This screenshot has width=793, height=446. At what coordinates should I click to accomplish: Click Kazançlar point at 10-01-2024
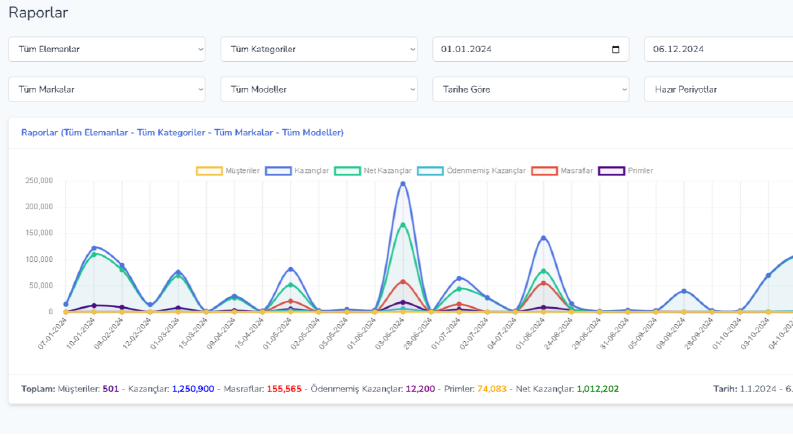tap(94, 248)
